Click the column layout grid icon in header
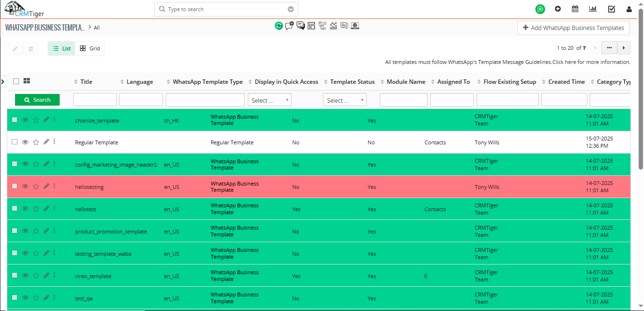644x311 pixels. (27, 81)
